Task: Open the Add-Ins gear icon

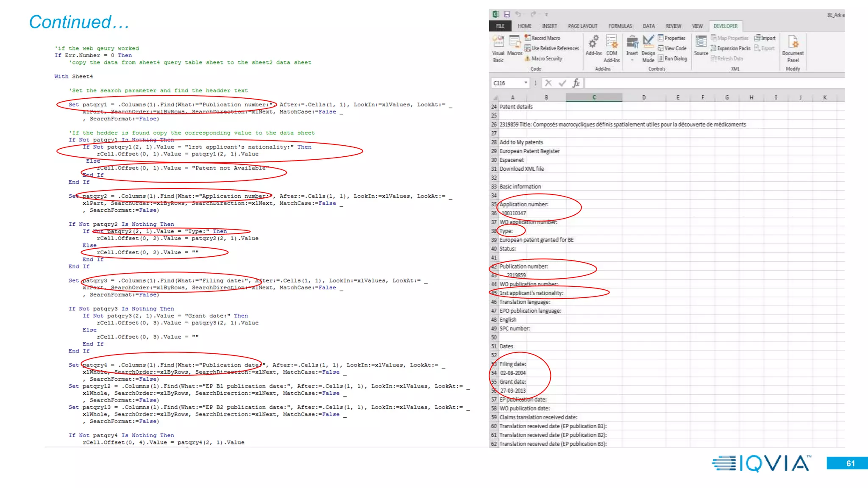Action: tap(593, 46)
